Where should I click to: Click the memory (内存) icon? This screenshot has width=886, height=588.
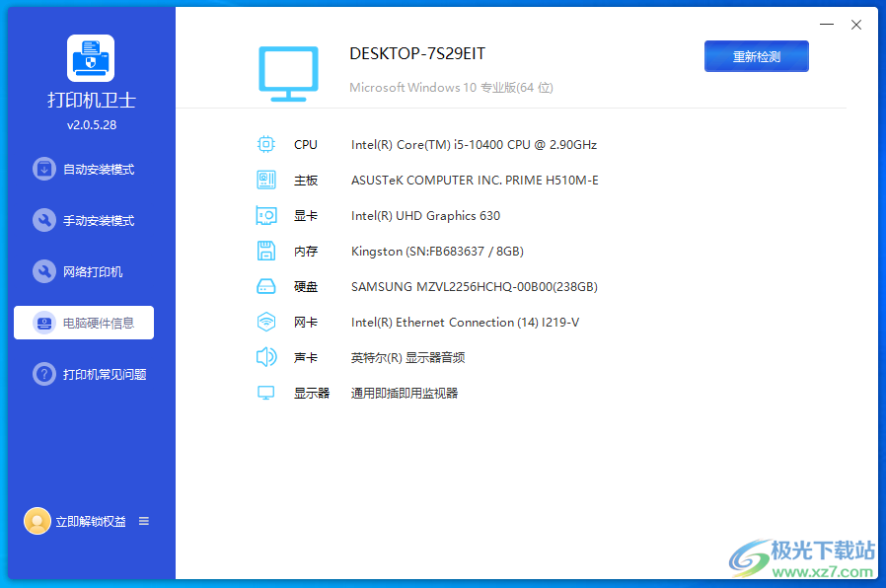[x=265, y=251]
